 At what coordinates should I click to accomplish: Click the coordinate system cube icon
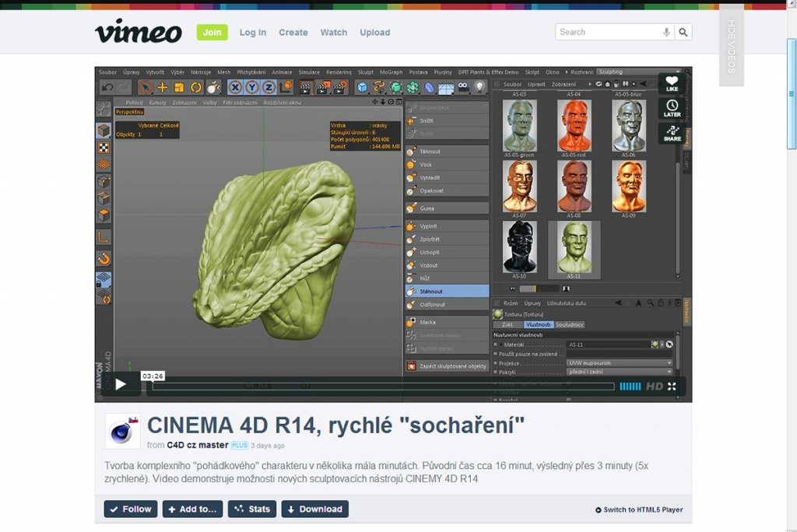click(286, 87)
